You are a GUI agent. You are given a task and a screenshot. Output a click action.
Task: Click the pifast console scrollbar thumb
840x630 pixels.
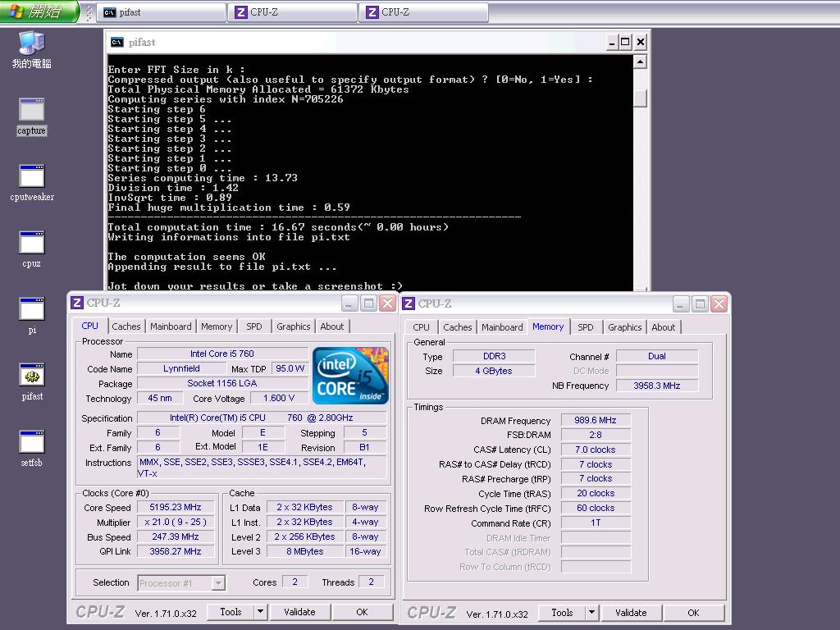point(640,98)
